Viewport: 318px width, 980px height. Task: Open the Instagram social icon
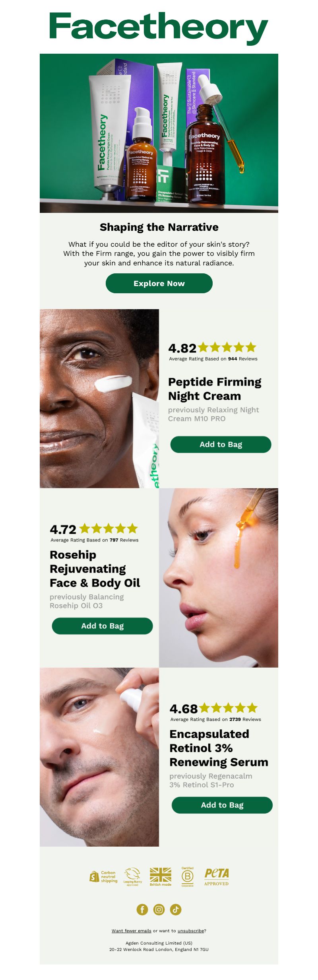click(159, 909)
